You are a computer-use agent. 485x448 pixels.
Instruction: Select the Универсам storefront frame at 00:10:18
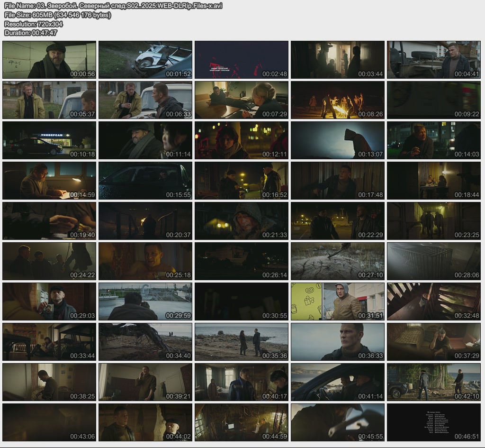(49, 140)
